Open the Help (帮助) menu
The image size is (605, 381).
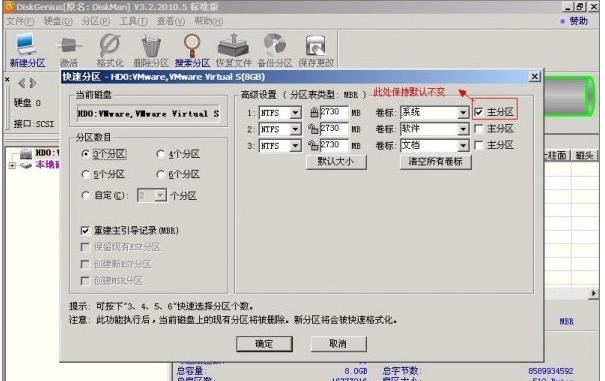coord(208,21)
